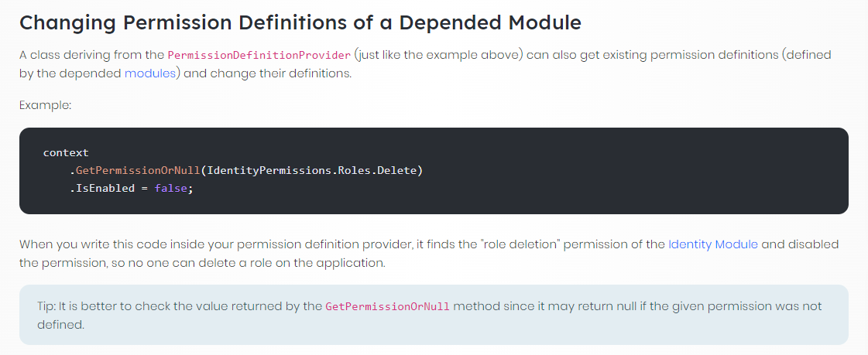This screenshot has width=868, height=355.
Task: Follow the "Identity Module" link
Action: tap(713, 244)
